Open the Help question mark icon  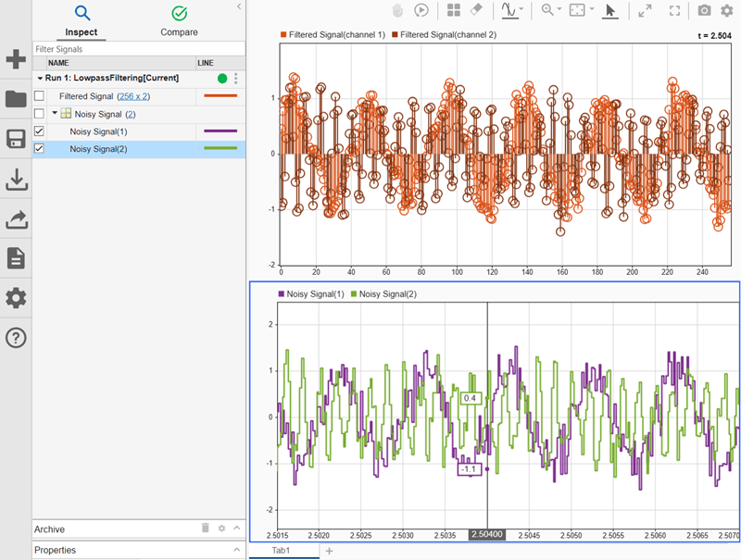coord(16,338)
